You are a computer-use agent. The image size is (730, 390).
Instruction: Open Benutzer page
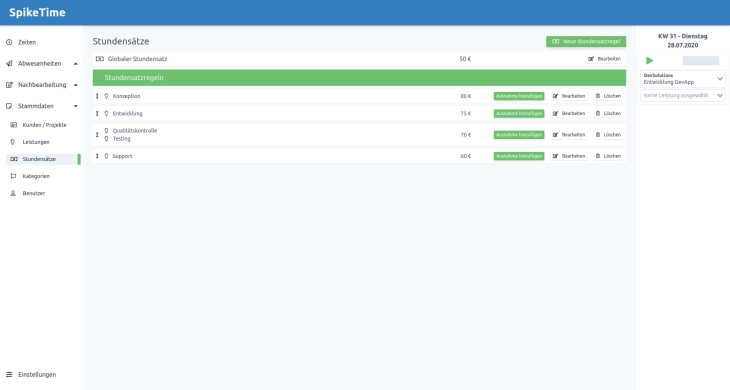click(34, 193)
